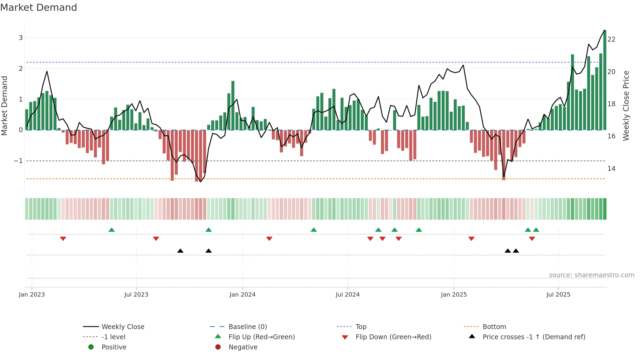Click the green Positive circle legend icon
Image resolution: width=644 pixels, height=362 pixels.
point(91,347)
